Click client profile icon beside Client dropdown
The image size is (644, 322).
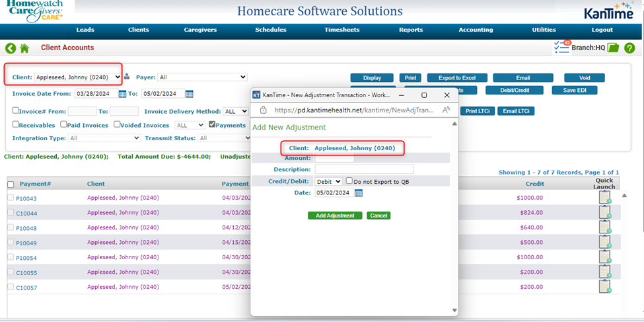pos(127,77)
